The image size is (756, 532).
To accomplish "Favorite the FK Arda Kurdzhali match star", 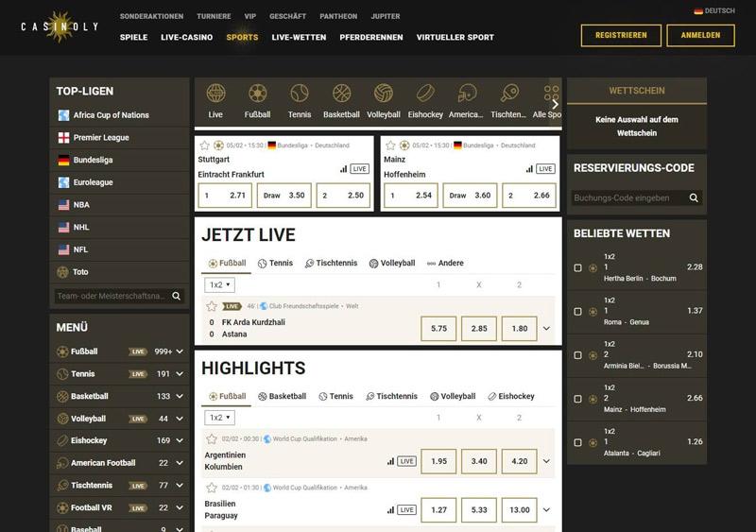I will pyautogui.click(x=211, y=306).
